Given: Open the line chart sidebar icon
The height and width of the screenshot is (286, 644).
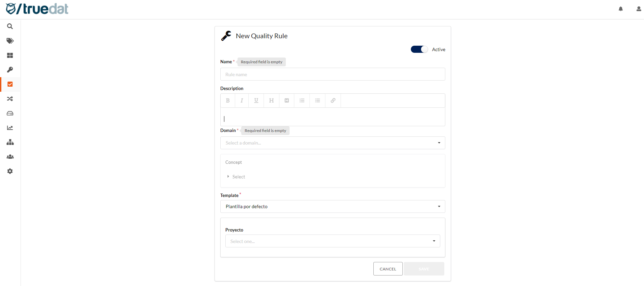Looking at the screenshot, I should (10, 128).
